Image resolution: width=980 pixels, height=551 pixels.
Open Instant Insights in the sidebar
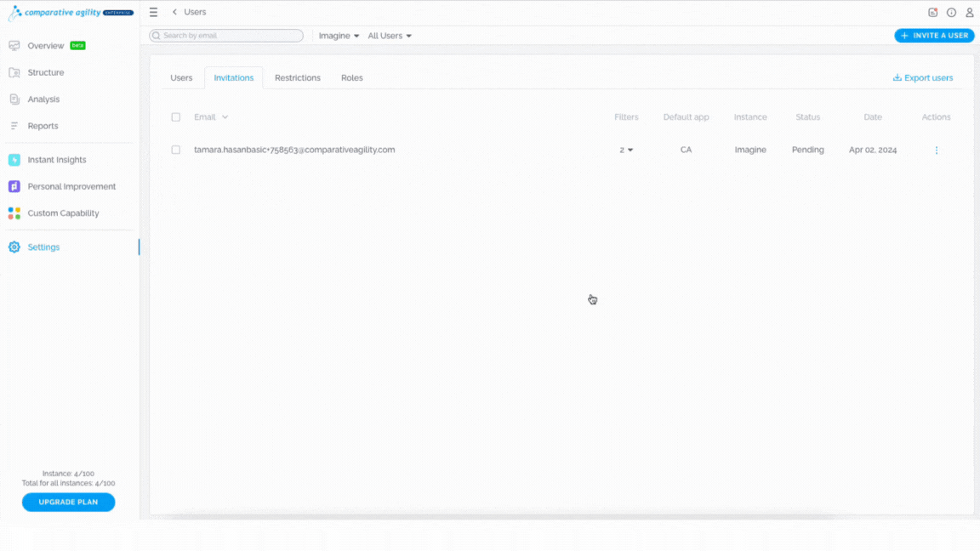pos(57,160)
